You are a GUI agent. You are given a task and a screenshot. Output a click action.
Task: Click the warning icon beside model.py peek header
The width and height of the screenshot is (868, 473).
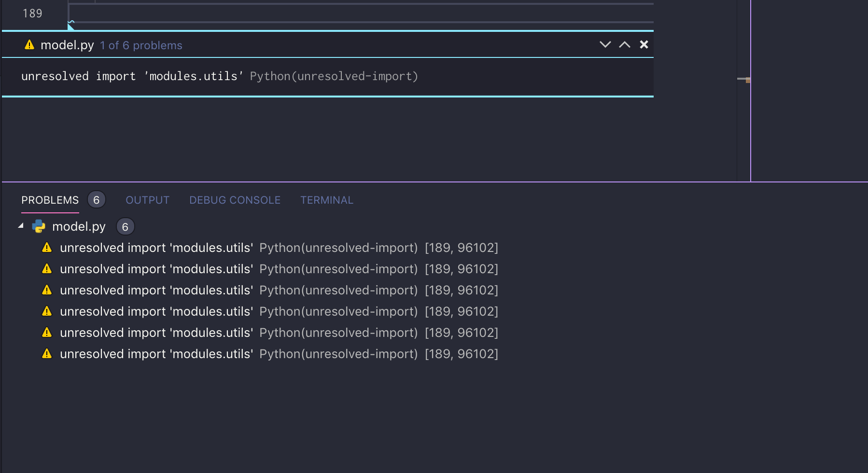coord(29,44)
